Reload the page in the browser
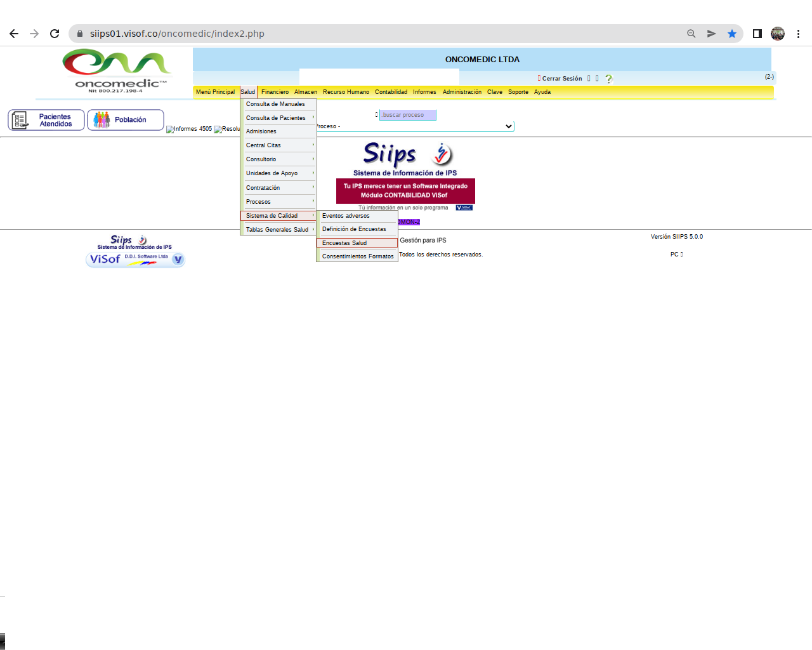This screenshot has width=812, height=650. (x=55, y=34)
